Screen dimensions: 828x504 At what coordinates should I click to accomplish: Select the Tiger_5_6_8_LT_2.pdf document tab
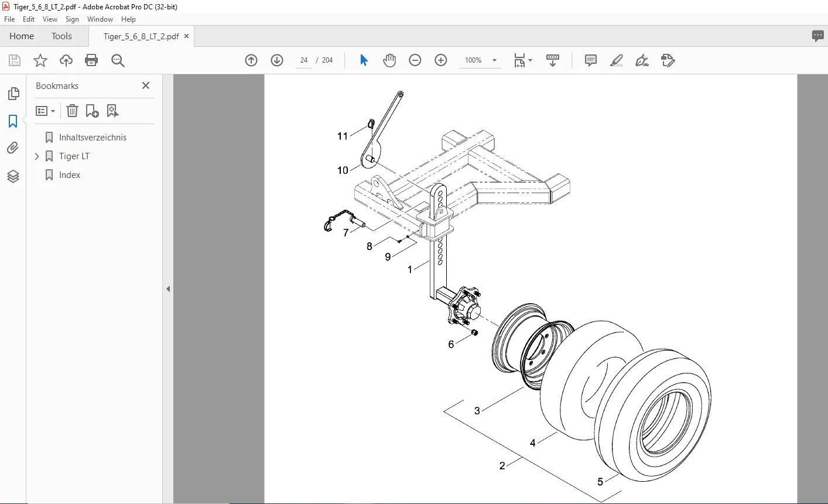pos(141,36)
